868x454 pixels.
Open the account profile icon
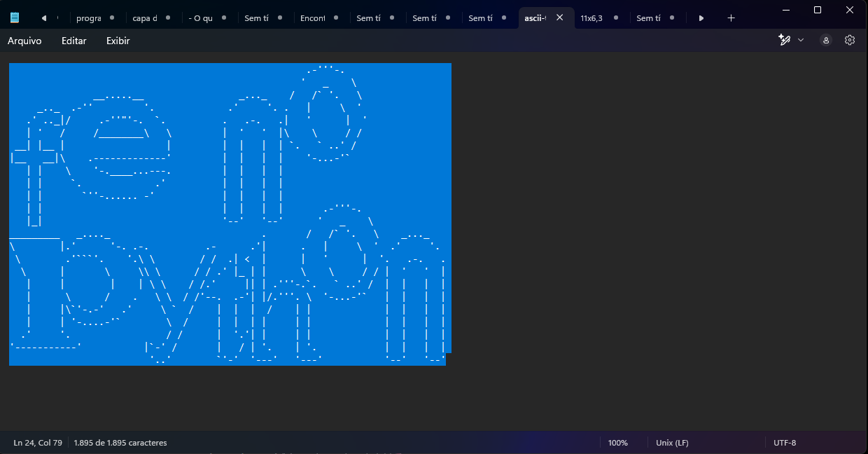(x=826, y=41)
